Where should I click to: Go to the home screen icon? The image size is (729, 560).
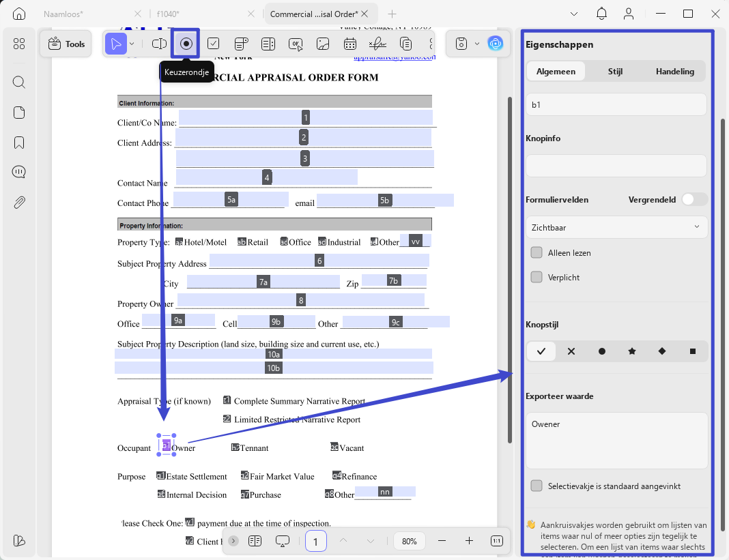tap(19, 14)
